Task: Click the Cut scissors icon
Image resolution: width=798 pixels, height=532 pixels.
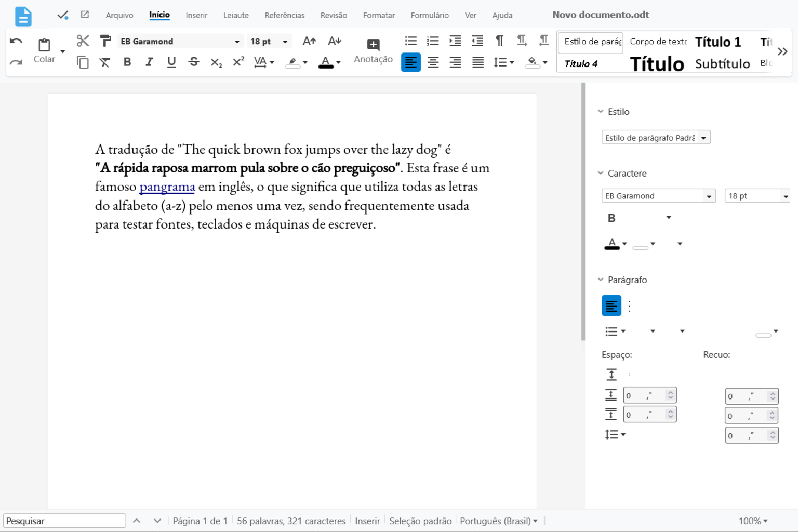Action: (x=83, y=41)
